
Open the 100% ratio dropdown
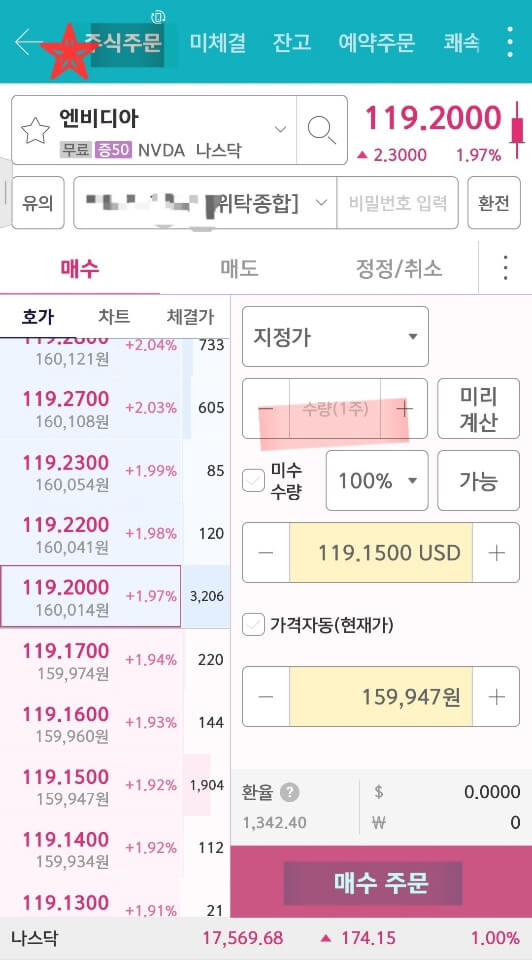(377, 481)
